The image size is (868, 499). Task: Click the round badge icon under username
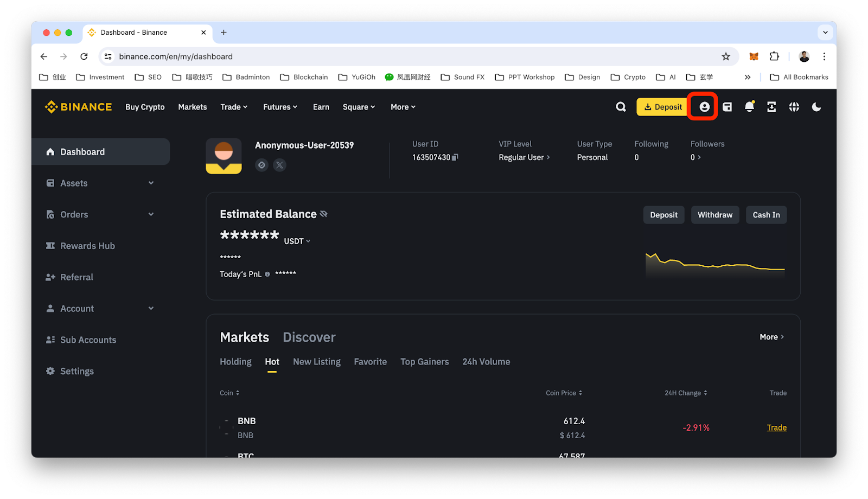click(x=261, y=165)
